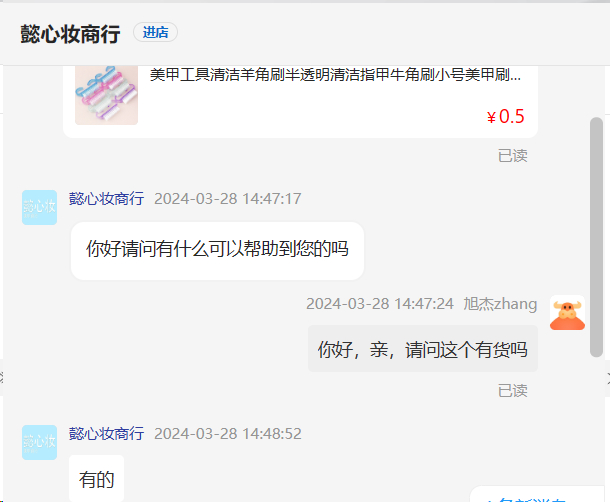Select the message 你好请问有什么可以帮助到您的吗
The image size is (610, 502).
[x=217, y=250]
